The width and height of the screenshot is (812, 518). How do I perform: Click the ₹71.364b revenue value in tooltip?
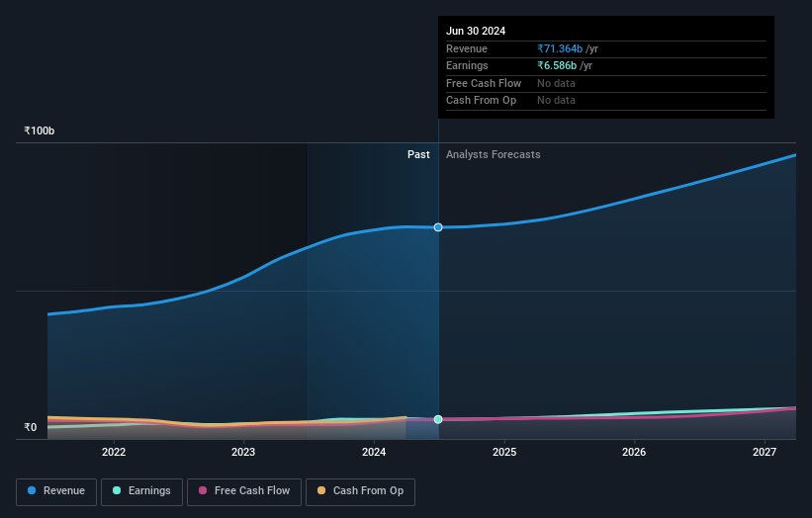560,48
